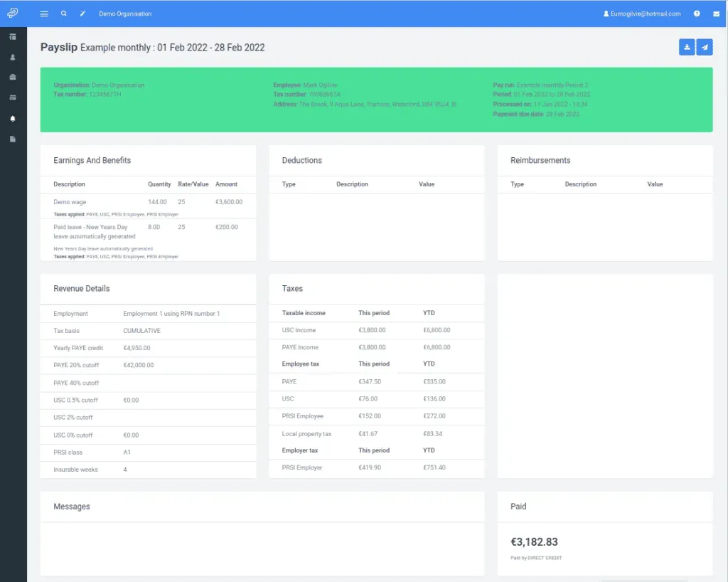
Task: Open the search magnifier icon
Action: [x=64, y=14]
